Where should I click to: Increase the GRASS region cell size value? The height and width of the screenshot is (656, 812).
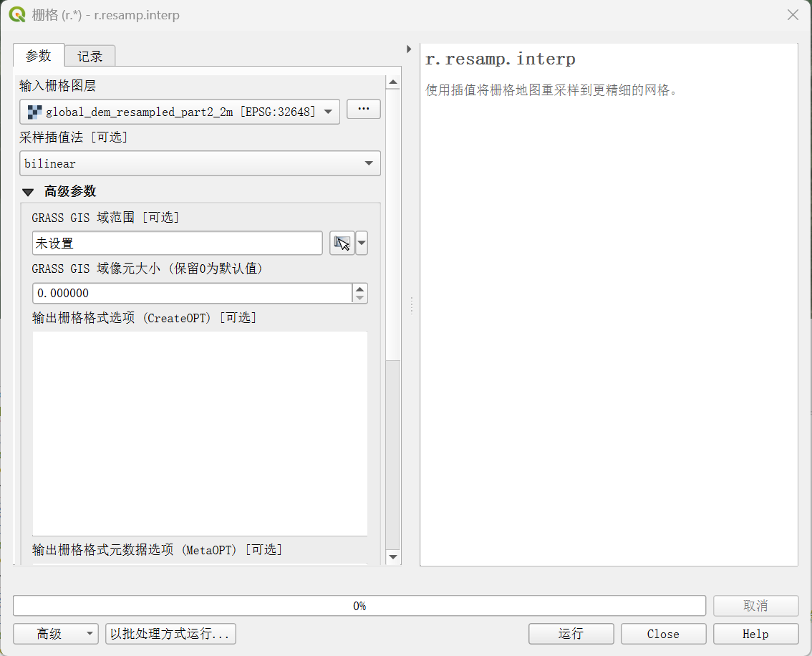(360, 289)
